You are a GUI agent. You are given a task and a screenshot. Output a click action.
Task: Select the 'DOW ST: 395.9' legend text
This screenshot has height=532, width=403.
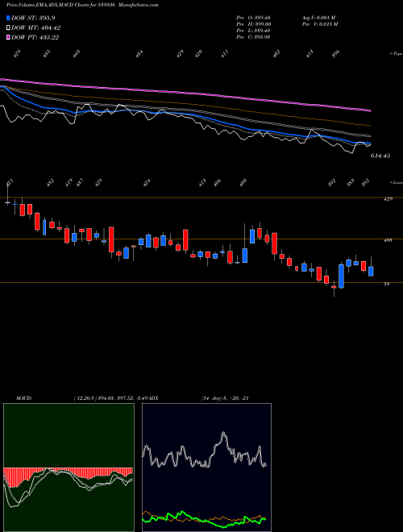click(33, 18)
